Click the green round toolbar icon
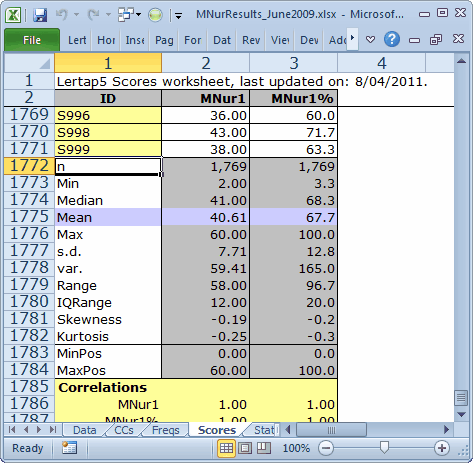Screen dimensions: 473x463 (x=155, y=15)
